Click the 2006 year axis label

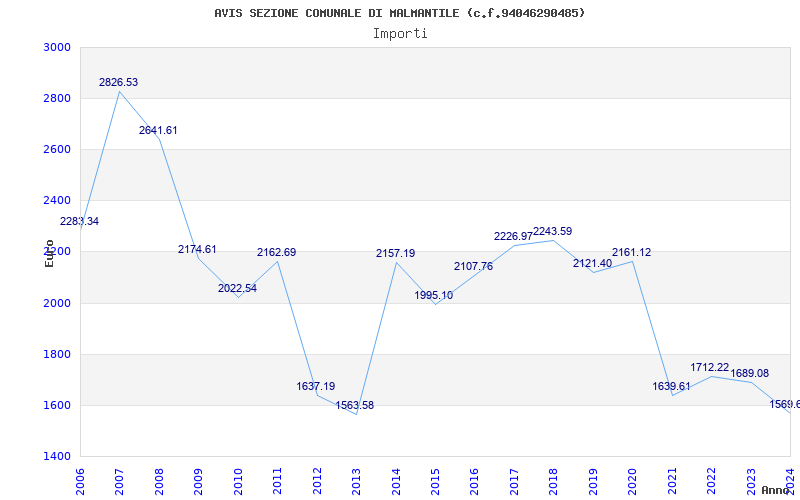click(x=81, y=482)
